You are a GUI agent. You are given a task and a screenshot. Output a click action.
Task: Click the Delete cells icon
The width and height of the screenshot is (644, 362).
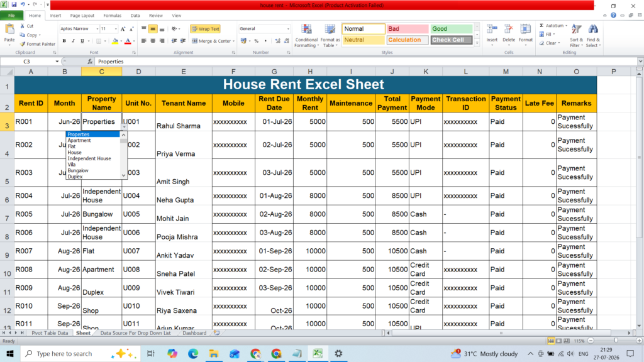pos(508,30)
